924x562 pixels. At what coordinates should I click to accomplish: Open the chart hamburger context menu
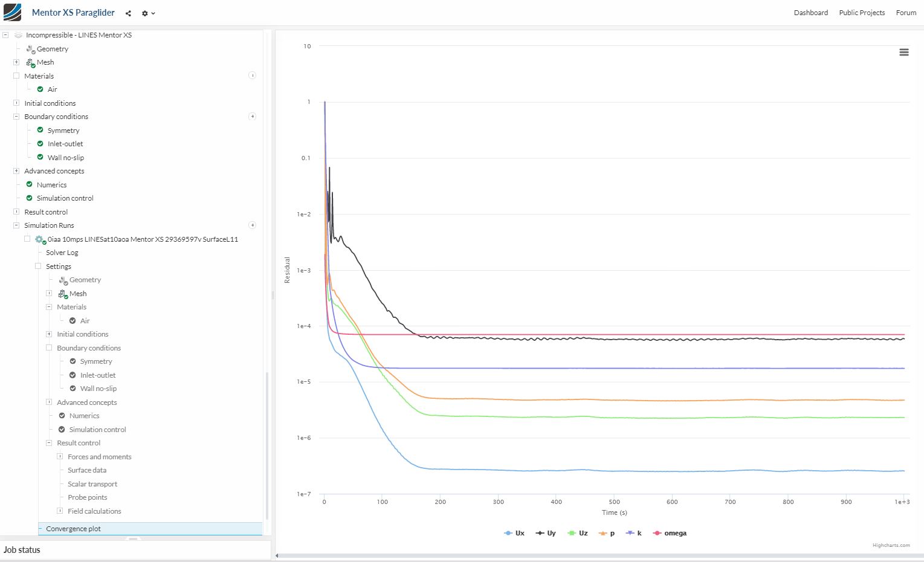pos(904,53)
